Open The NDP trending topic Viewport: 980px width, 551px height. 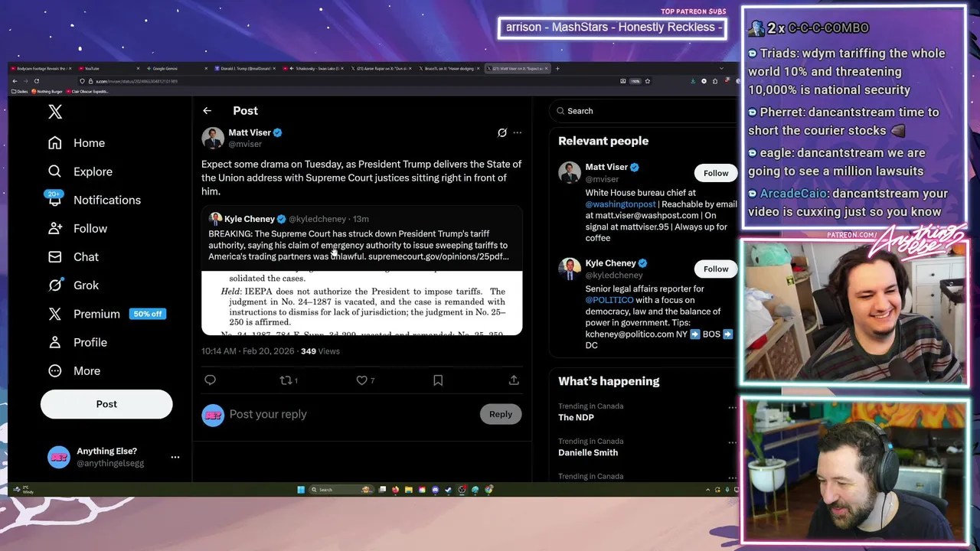576,417
